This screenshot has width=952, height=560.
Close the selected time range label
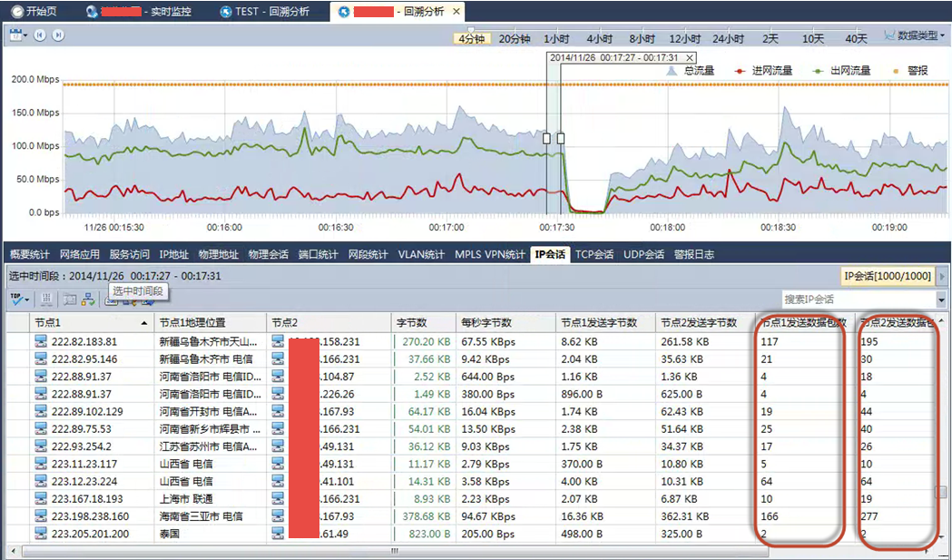(691, 57)
